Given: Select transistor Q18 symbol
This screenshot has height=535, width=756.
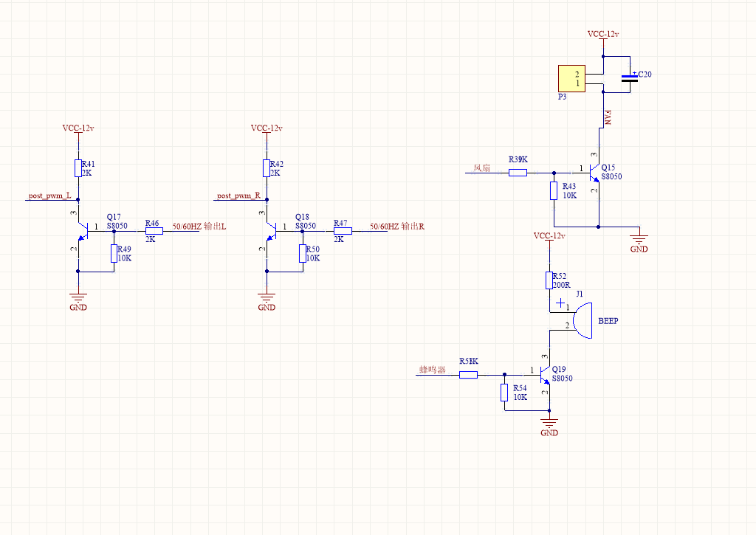Looking at the screenshot, I should pyautogui.click(x=270, y=231).
